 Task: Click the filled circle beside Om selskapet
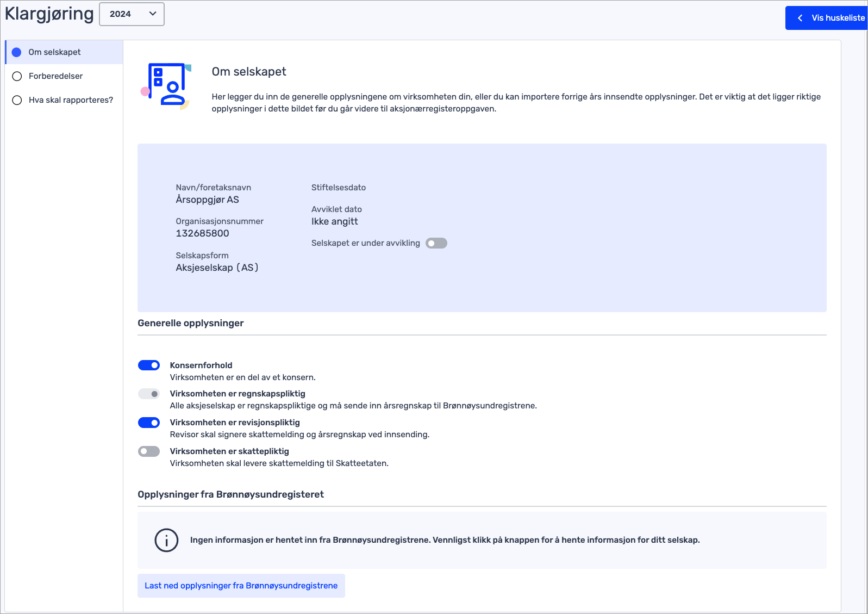coord(17,52)
